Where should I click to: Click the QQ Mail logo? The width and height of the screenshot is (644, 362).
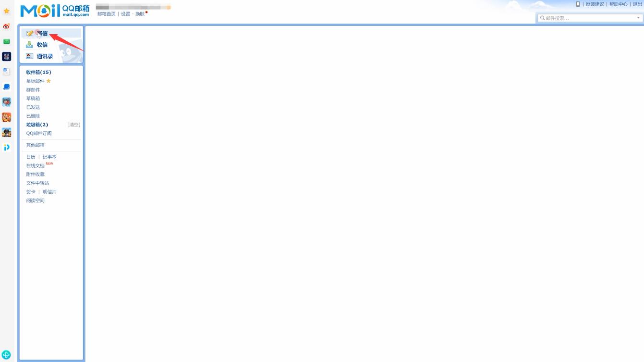click(x=55, y=11)
